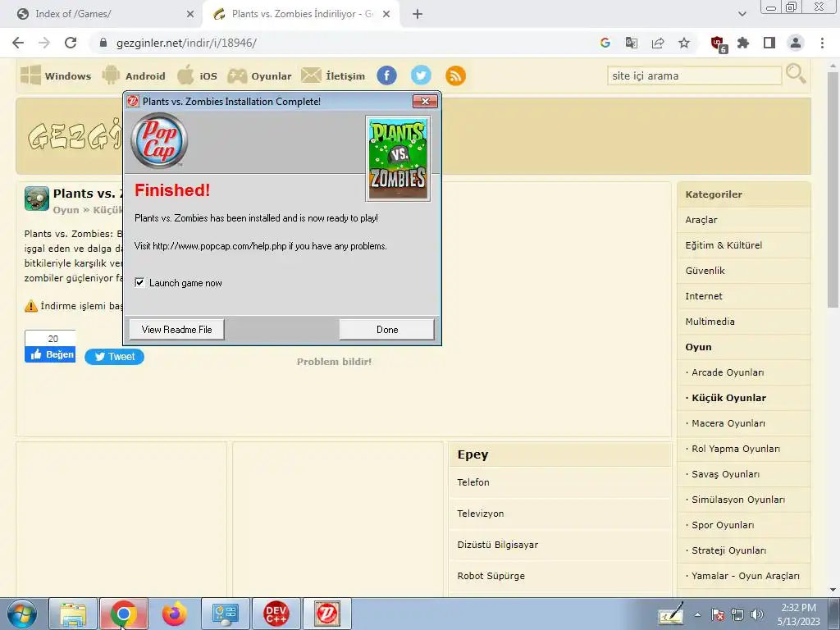The height and width of the screenshot is (630, 840).
Task: Open the Android menu item
Action: pos(134,75)
